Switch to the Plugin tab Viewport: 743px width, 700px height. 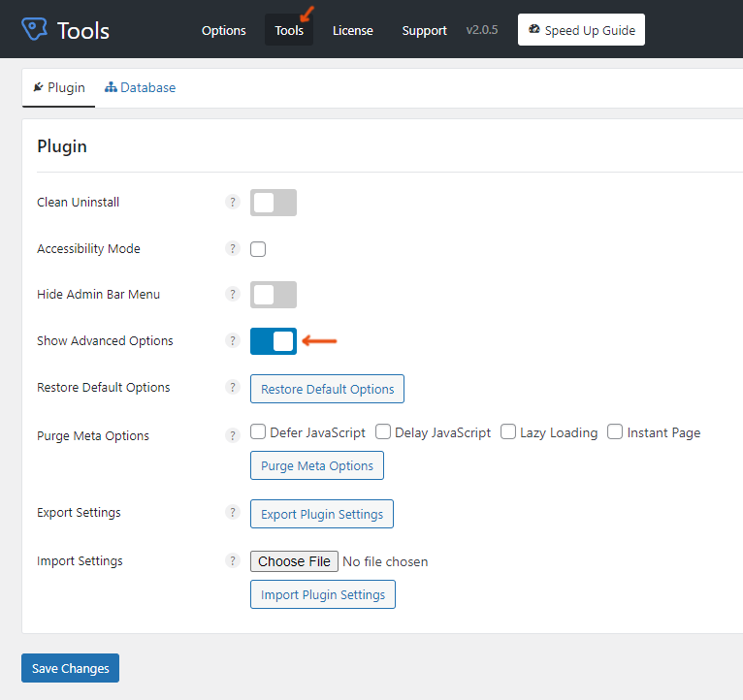coord(59,87)
